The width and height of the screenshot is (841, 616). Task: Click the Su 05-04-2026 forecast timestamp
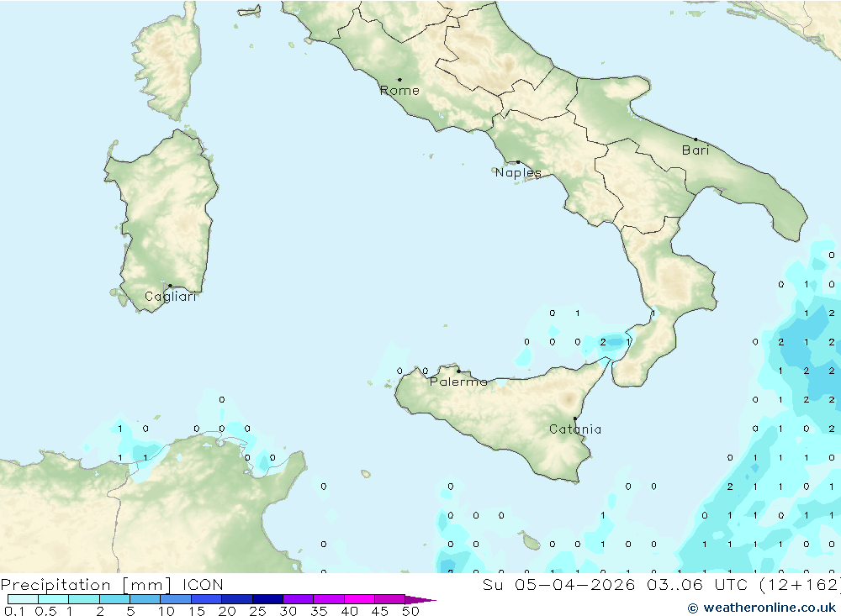tap(661, 584)
